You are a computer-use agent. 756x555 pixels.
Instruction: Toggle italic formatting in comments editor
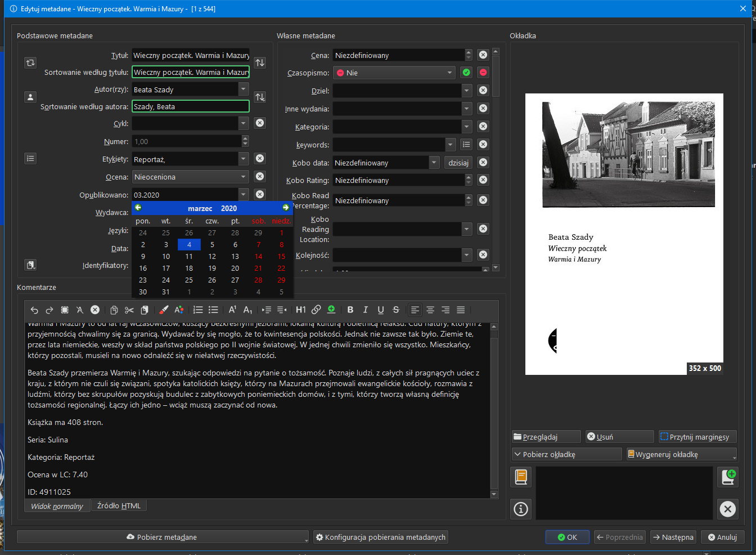[x=366, y=310]
